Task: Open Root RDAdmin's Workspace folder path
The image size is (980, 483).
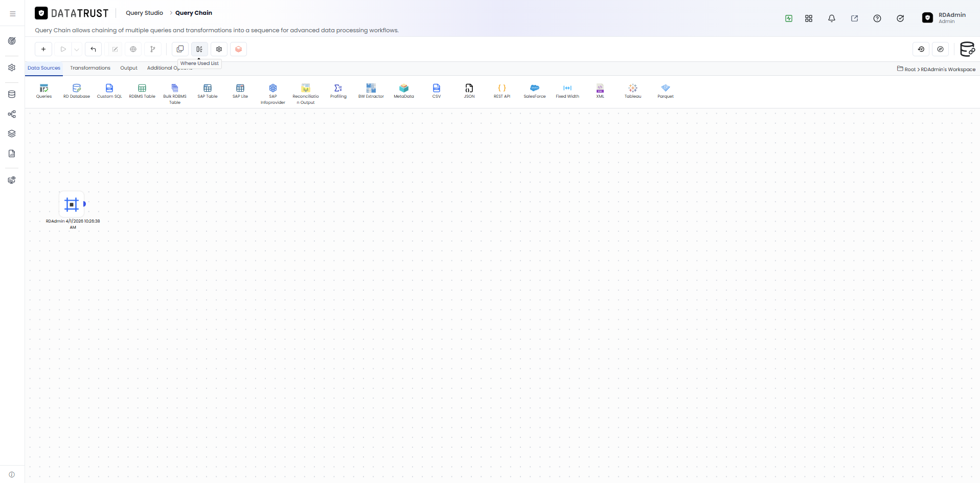Action: tap(936, 69)
